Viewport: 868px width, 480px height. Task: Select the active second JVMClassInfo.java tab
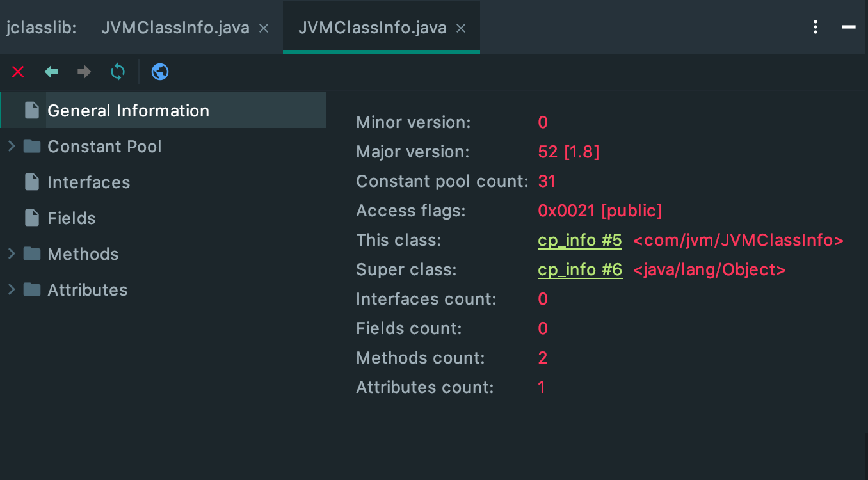(372, 28)
